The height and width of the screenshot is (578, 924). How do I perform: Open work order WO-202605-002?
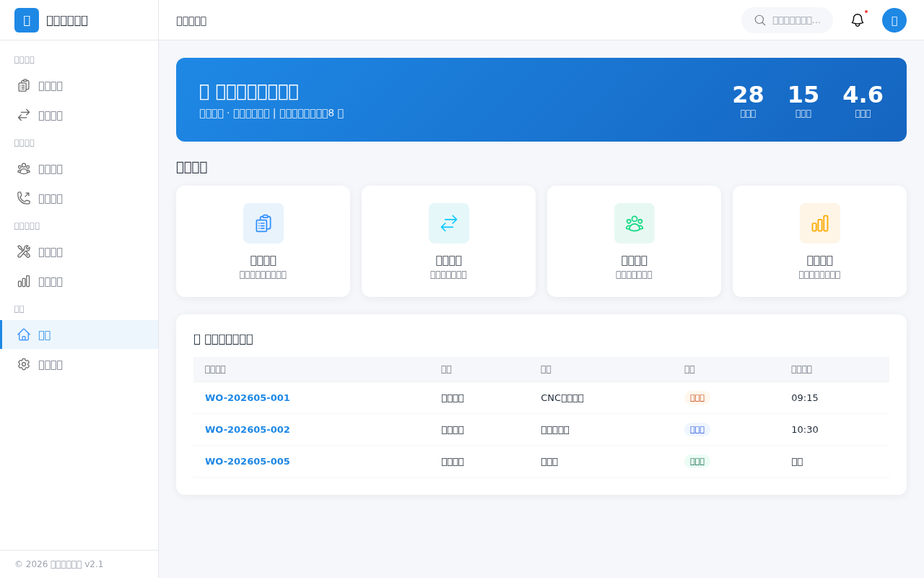coord(248,430)
